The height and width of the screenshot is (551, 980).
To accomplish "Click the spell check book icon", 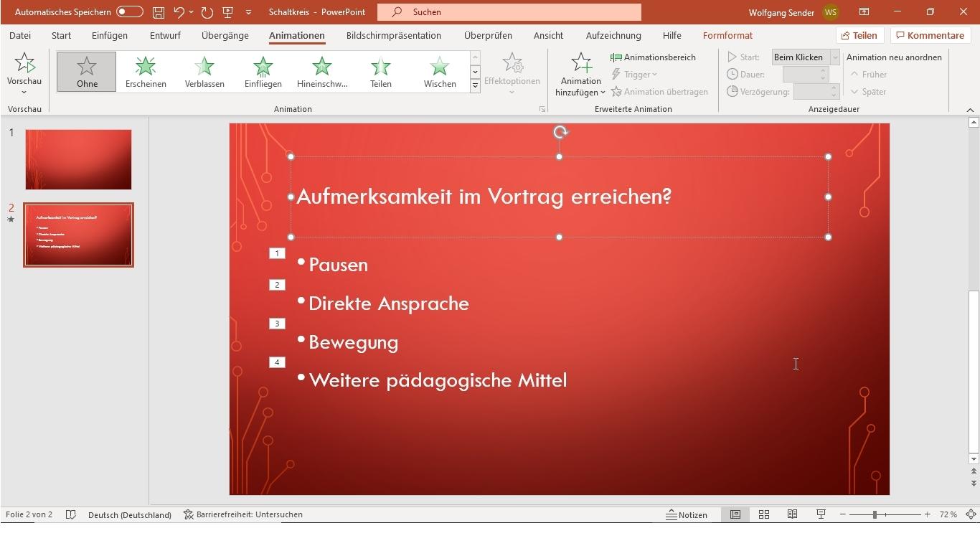I will pos(70,514).
